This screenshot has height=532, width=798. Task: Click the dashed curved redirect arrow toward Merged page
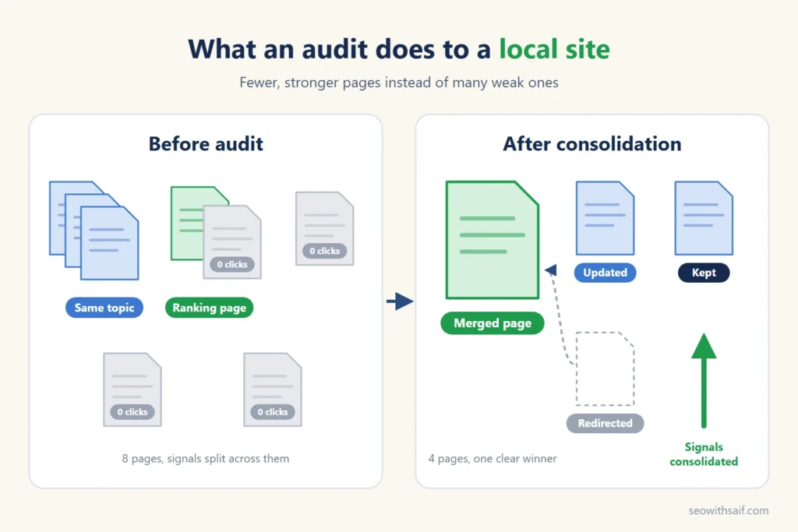(x=559, y=315)
